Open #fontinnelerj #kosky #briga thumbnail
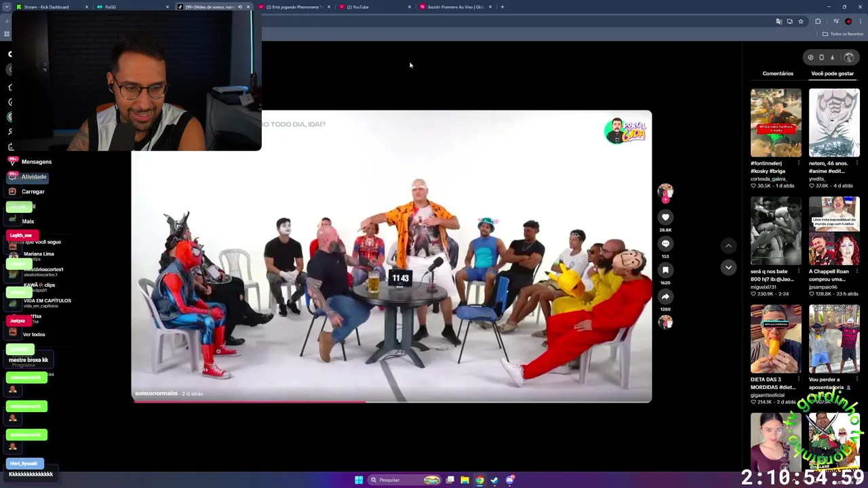The image size is (868, 488). pyautogui.click(x=776, y=123)
